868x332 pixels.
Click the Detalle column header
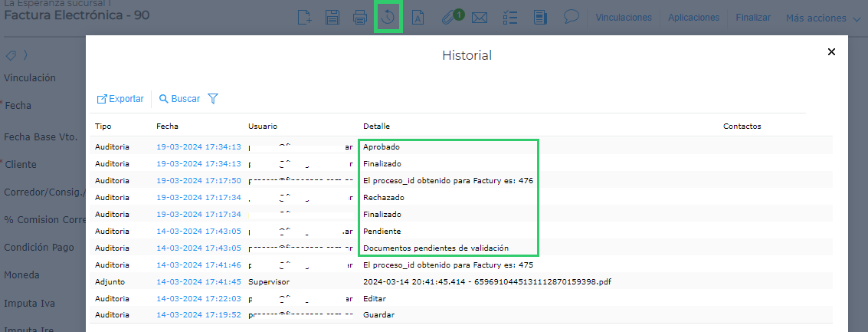(x=376, y=127)
